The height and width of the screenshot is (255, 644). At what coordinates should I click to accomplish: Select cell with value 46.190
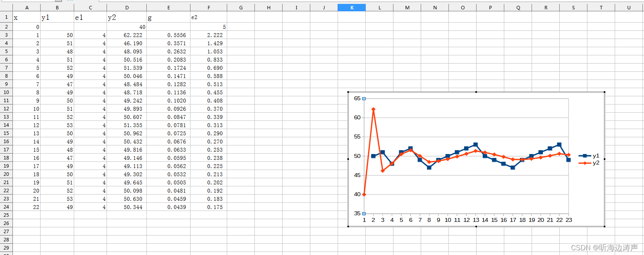127,43
